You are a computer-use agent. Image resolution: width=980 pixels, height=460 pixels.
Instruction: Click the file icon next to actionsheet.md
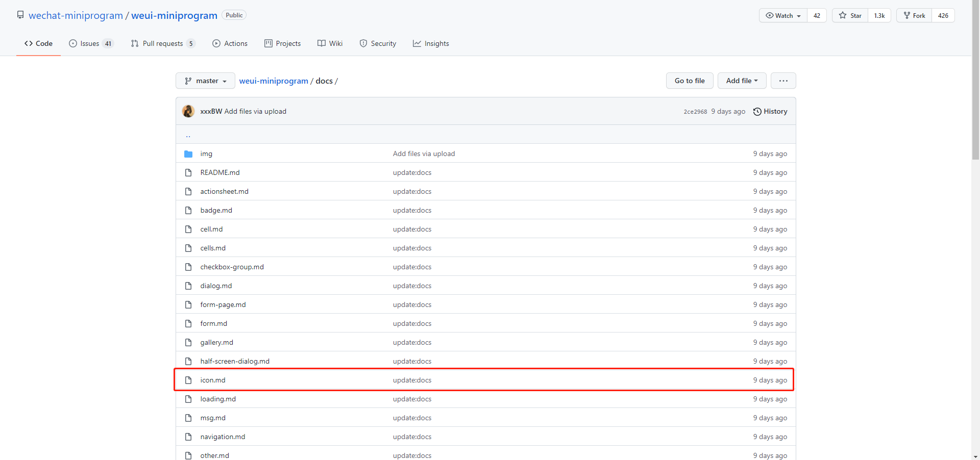188,191
